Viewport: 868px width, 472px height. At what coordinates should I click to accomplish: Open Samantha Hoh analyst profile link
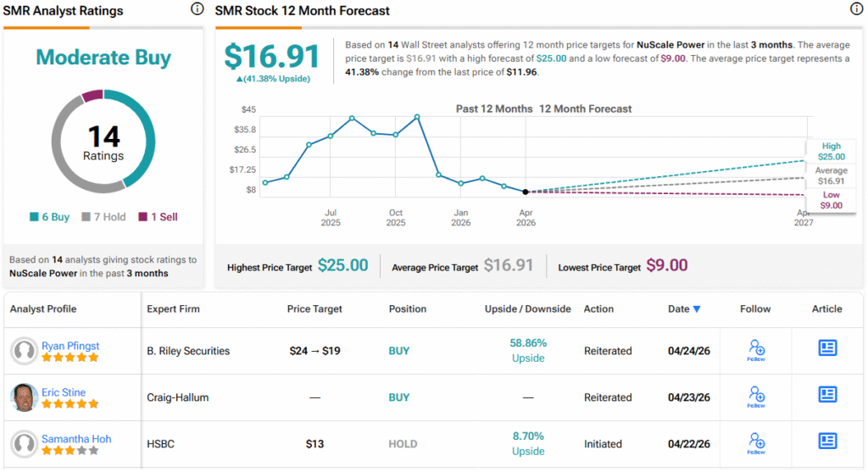click(76, 439)
